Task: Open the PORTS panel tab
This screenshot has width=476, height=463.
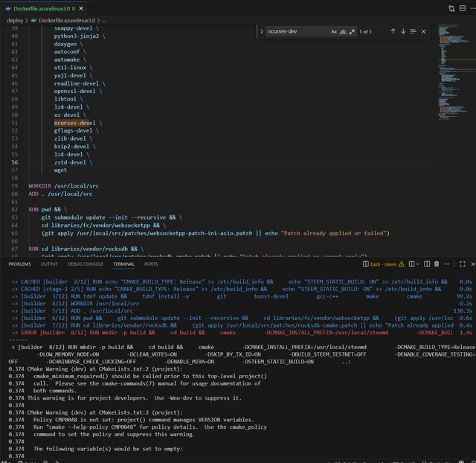Action: (x=151, y=264)
